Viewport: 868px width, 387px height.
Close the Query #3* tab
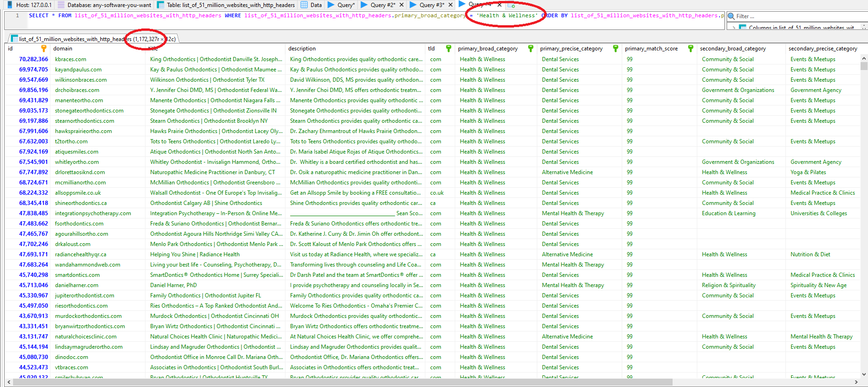point(450,5)
